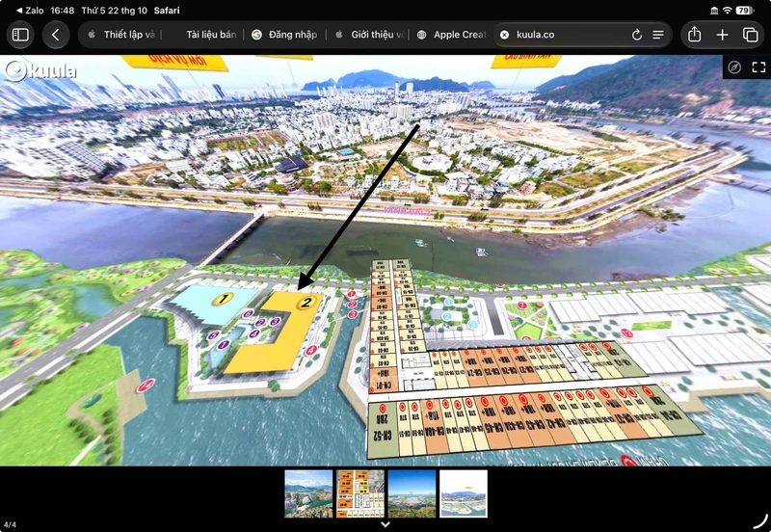Open cyan hotspot number 3
The image size is (771, 532).
click(x=472, y=325)
